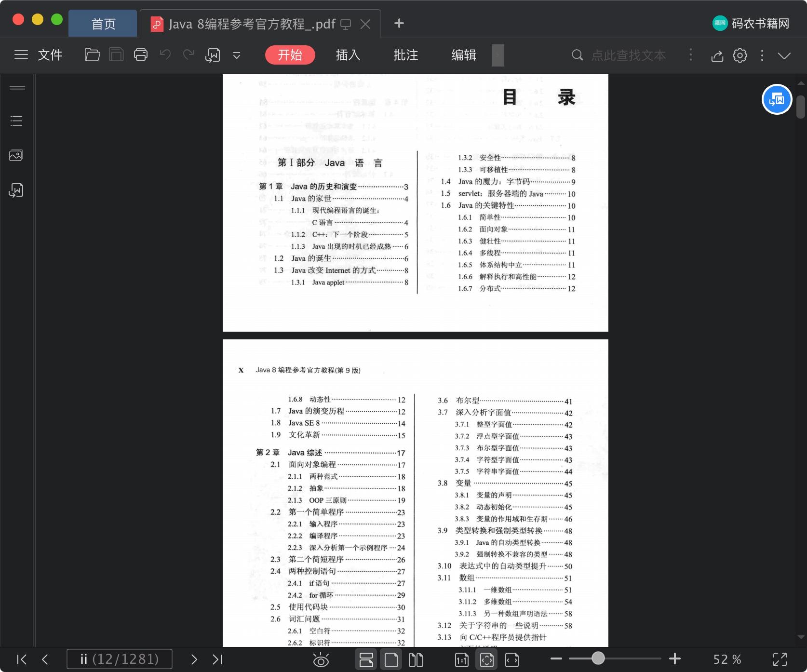Expand the quick access toolbar dropdown
Viewport: 807px width, 672px height.
tap(237, 55)
